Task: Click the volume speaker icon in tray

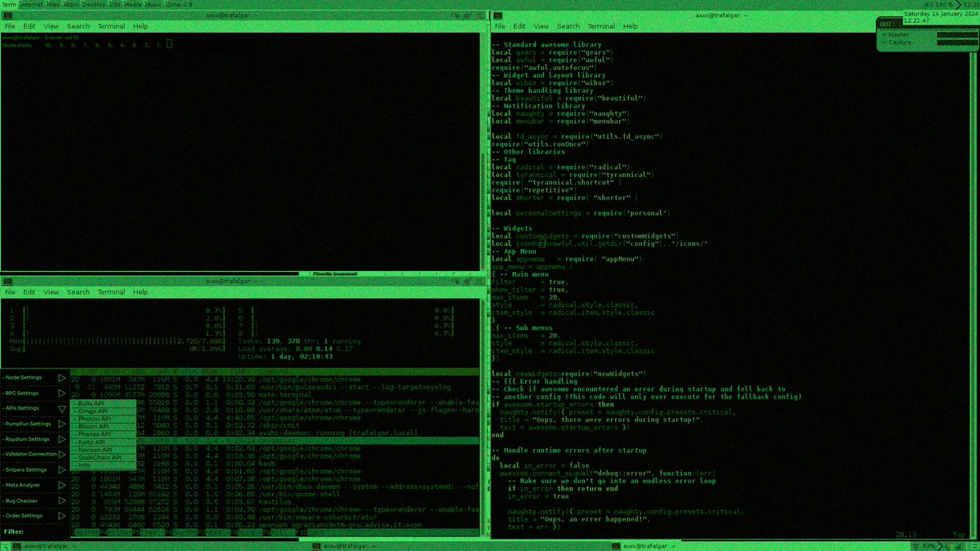Action: (x=927, y=4)
